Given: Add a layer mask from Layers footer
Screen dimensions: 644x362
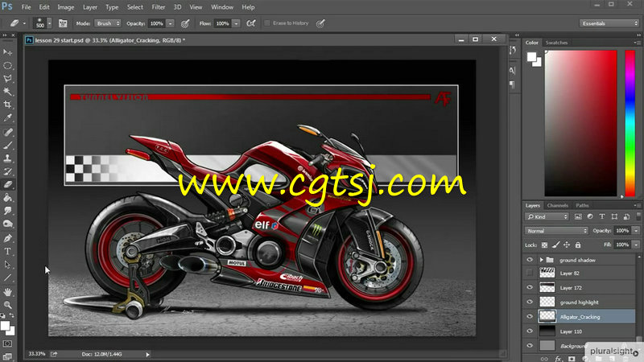Looking at the screenshot, I should click(x=572, y=359).
